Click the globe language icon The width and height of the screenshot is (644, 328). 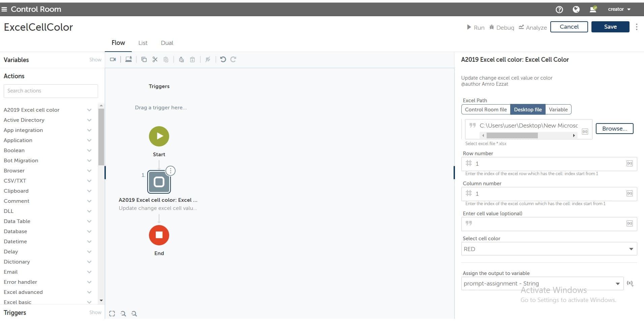(576, 9)
